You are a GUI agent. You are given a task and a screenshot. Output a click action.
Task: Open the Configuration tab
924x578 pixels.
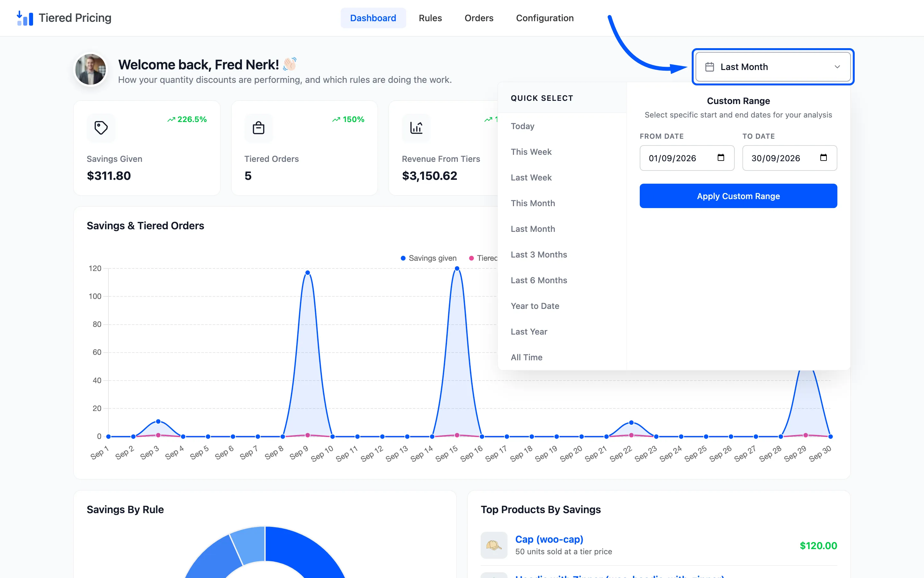[x=545, y=18]
